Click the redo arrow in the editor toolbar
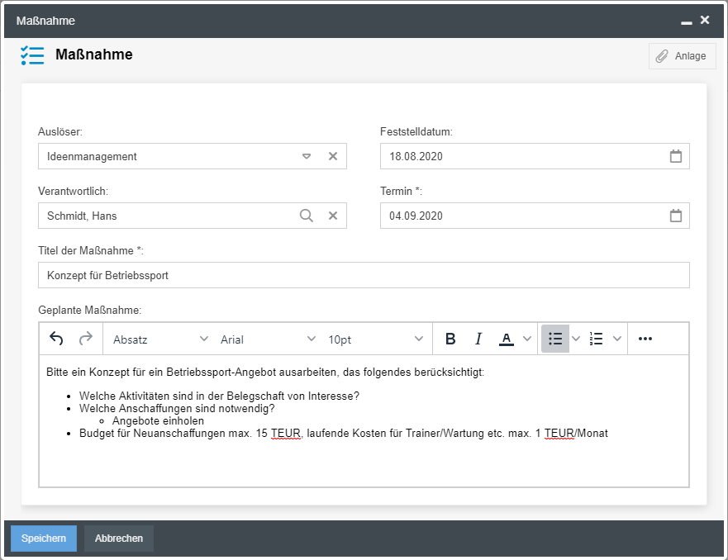This screenshot has height=560, width=728. click(x=85, y=339)
